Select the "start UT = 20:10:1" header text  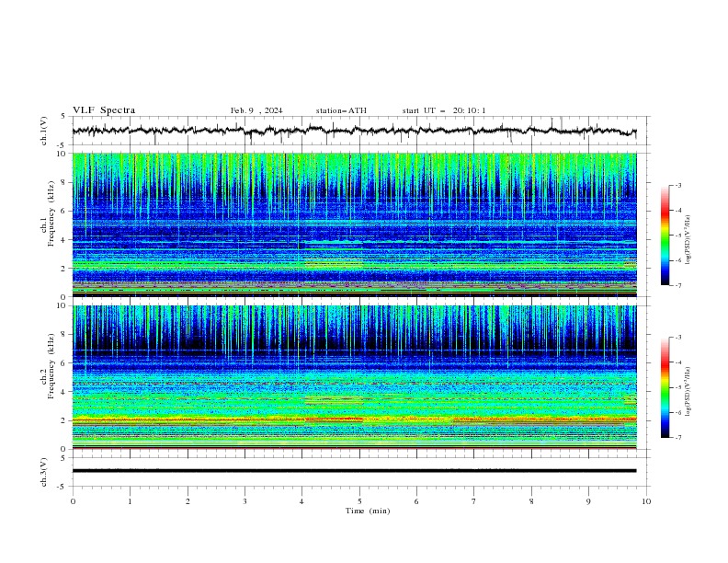444,110
